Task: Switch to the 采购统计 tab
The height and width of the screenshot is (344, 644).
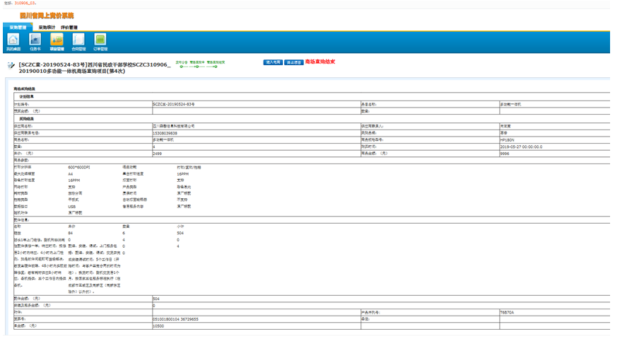Action: 47,27
